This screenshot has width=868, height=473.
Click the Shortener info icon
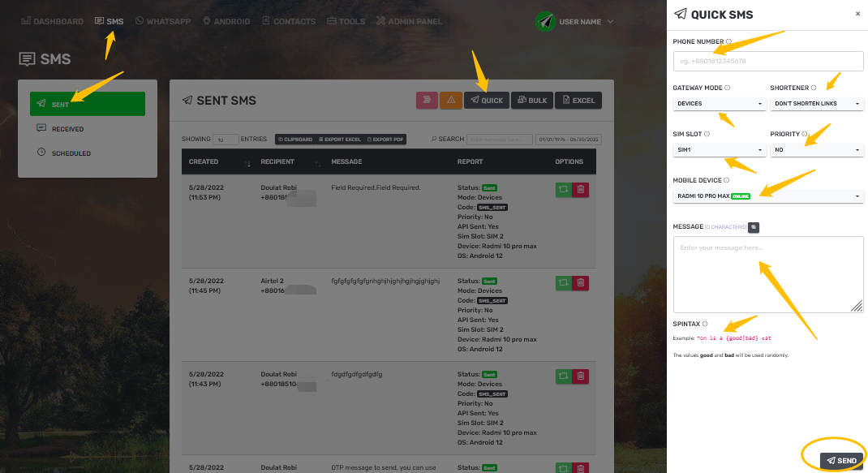pos(813,88)
